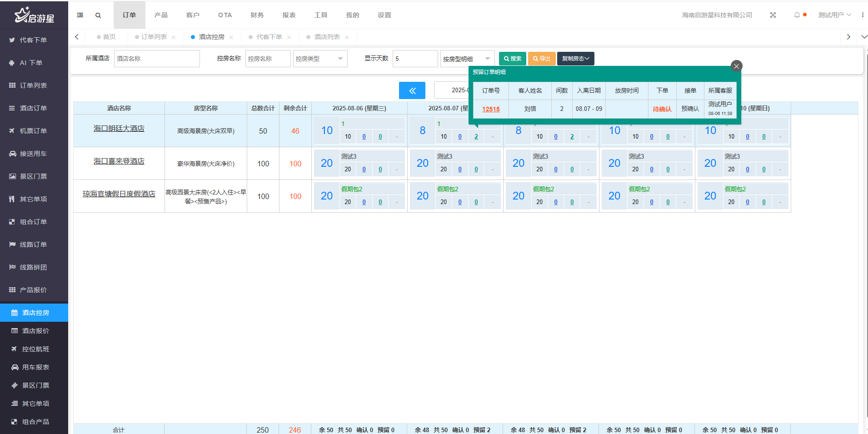This screenshot has height=434, width=868.
Task: Click the green 搜索 button
Action: 512,59
